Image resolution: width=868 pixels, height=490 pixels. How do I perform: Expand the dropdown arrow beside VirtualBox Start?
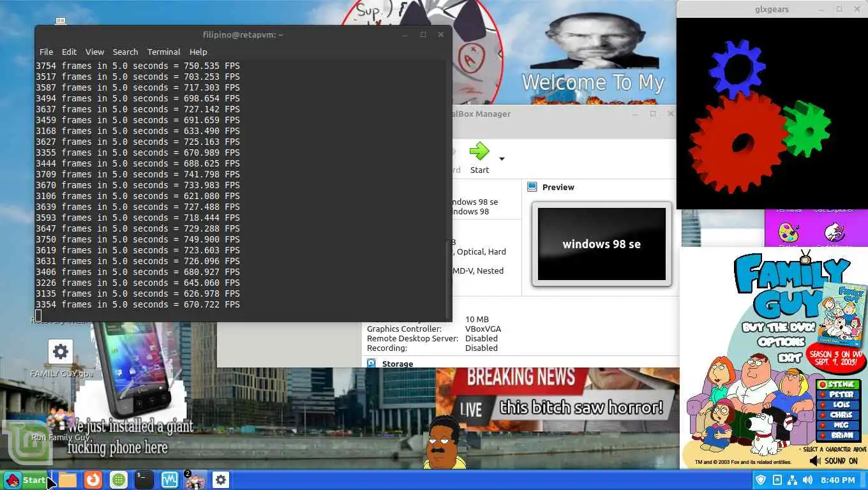(x=502, y=159)
